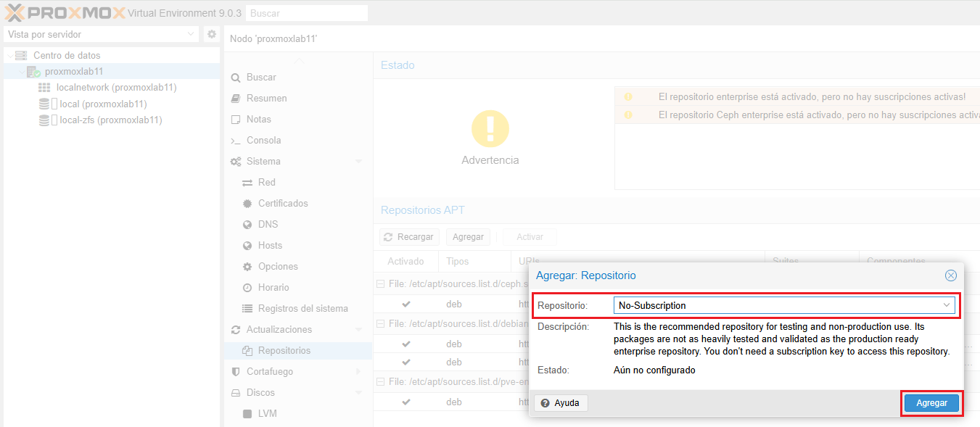
Task: Click the Horario clock icon
Action: pyautogui.click(x=247, y=287)
